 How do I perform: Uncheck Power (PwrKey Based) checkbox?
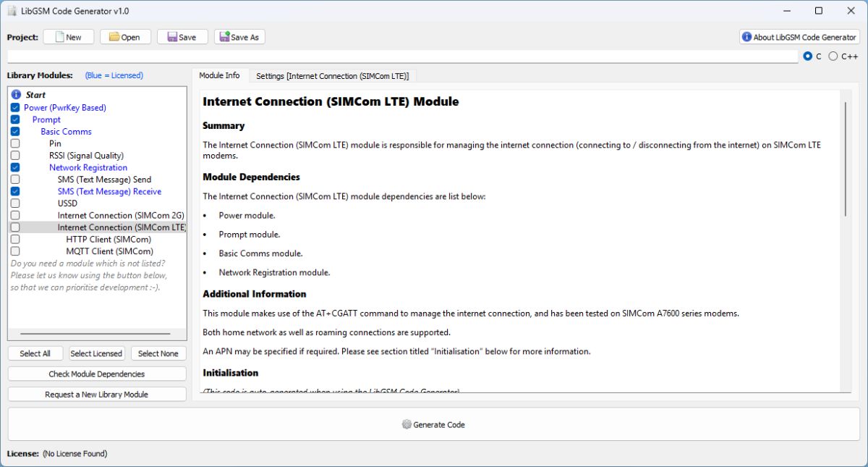pyautogui.click(x=15, y=107)
